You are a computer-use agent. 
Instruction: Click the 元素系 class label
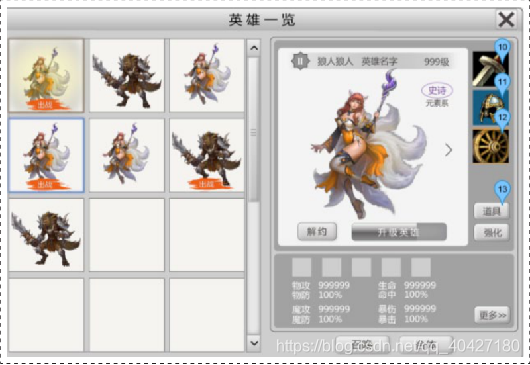pyautogui.click(x=437, y=103)
